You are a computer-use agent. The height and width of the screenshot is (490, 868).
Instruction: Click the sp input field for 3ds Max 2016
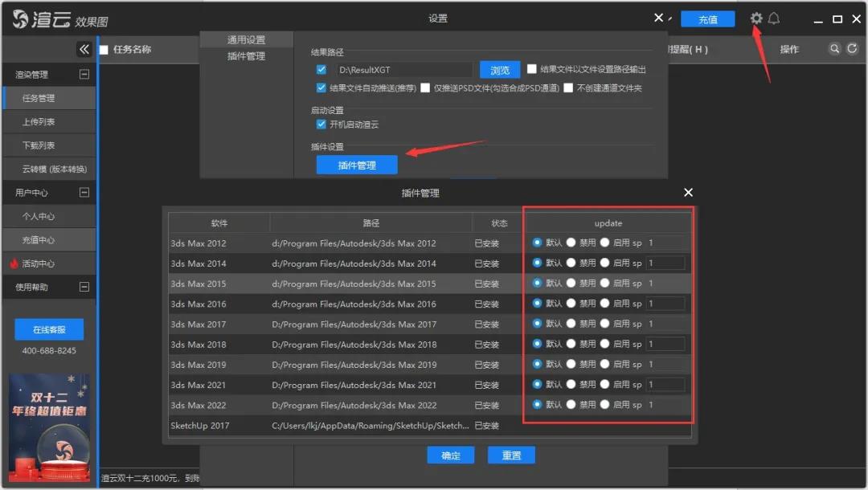point(665,304)
